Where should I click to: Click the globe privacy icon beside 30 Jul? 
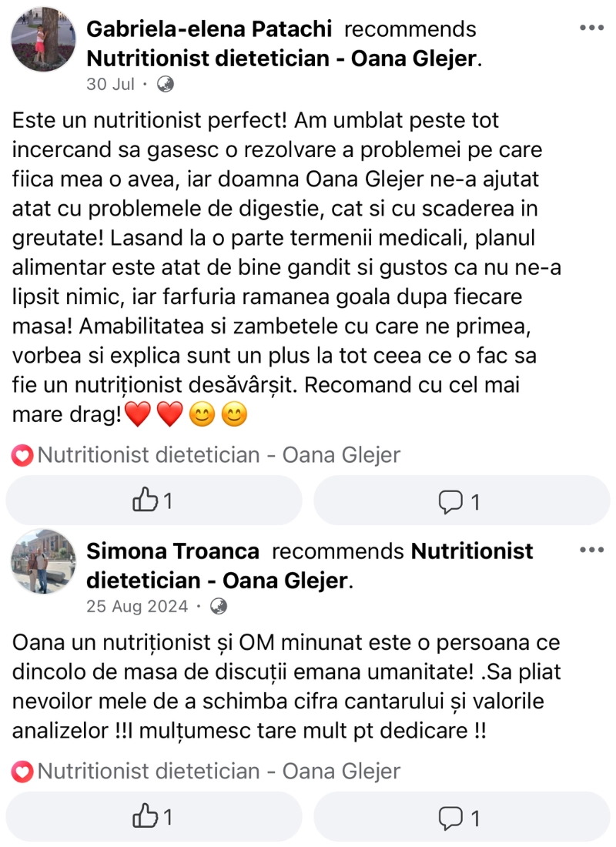click(166, 85)
